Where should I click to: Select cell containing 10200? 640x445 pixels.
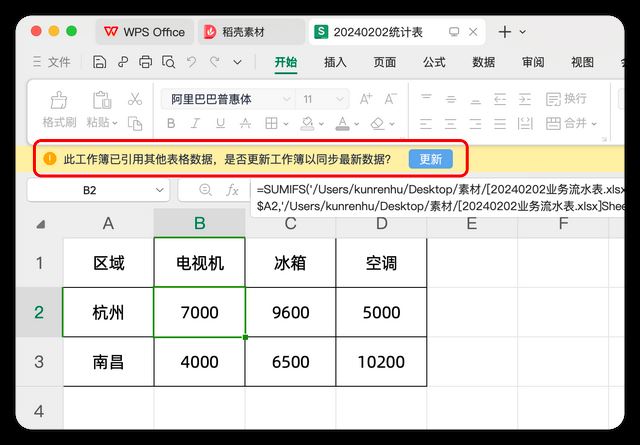381,362
